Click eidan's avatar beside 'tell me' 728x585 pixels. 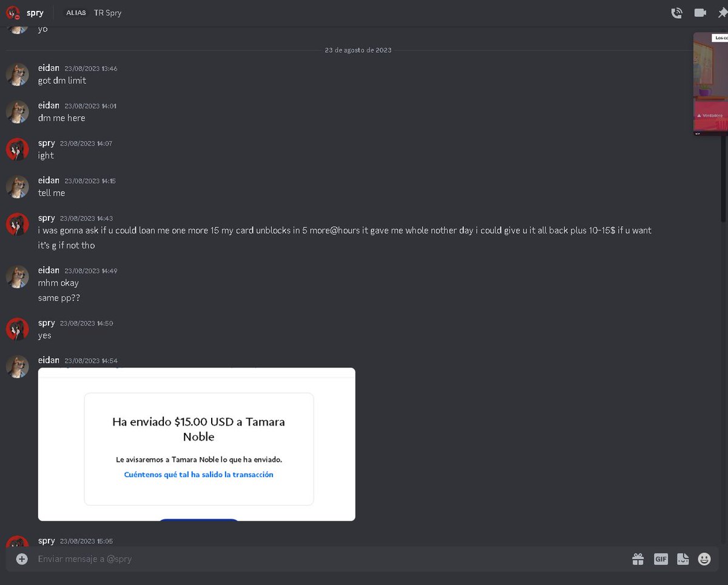coord(17,187)
